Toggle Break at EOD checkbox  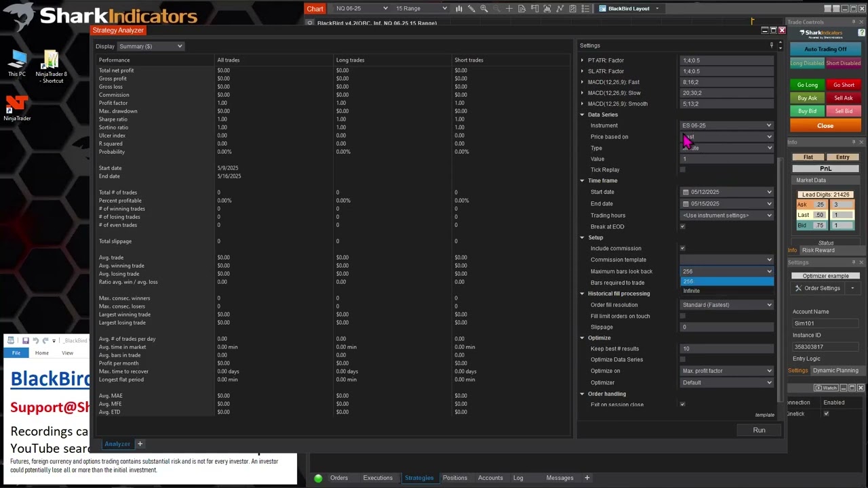pos(682,226)
